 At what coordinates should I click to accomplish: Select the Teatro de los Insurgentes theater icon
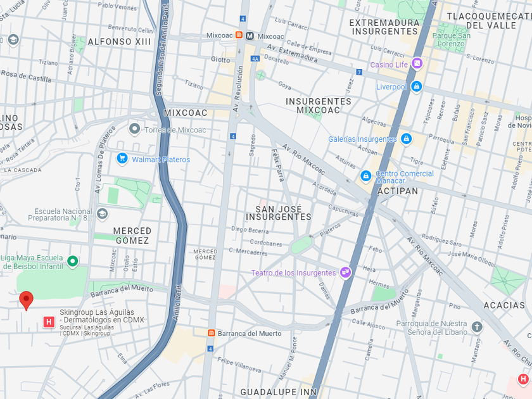pos(345,272)
